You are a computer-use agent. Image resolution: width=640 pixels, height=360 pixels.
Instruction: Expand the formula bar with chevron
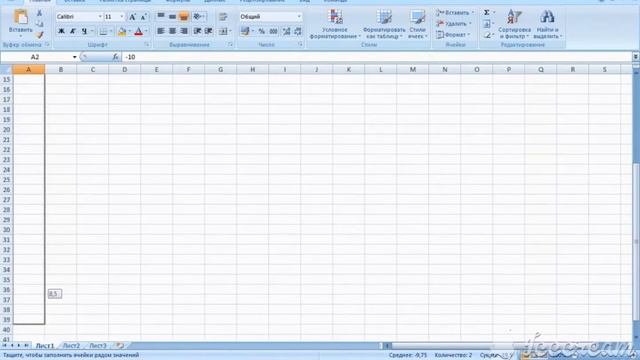(x=636, y=57)
